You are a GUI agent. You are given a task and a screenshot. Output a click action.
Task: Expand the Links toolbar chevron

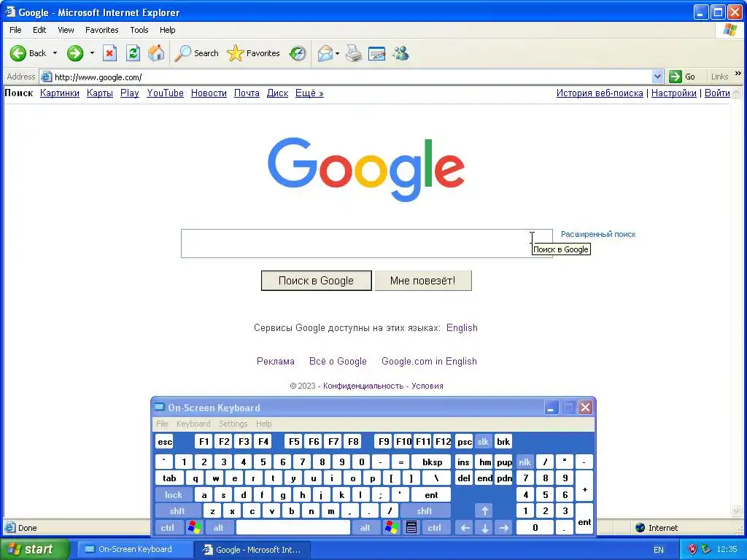click(738, 74)
